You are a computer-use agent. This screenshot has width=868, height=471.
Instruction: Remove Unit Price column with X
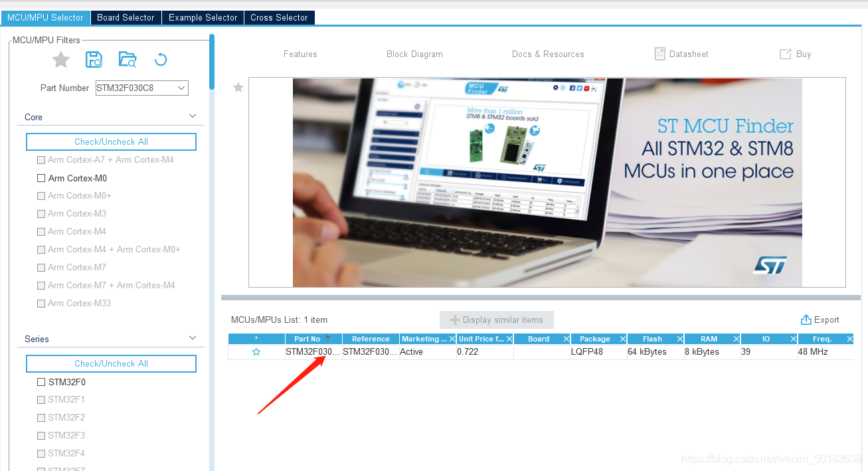[x=509, y=339]
